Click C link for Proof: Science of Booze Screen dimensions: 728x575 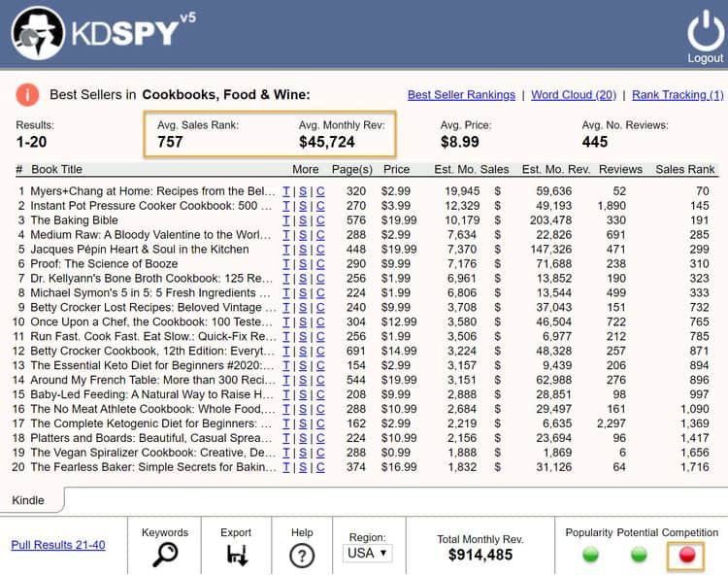320,264
